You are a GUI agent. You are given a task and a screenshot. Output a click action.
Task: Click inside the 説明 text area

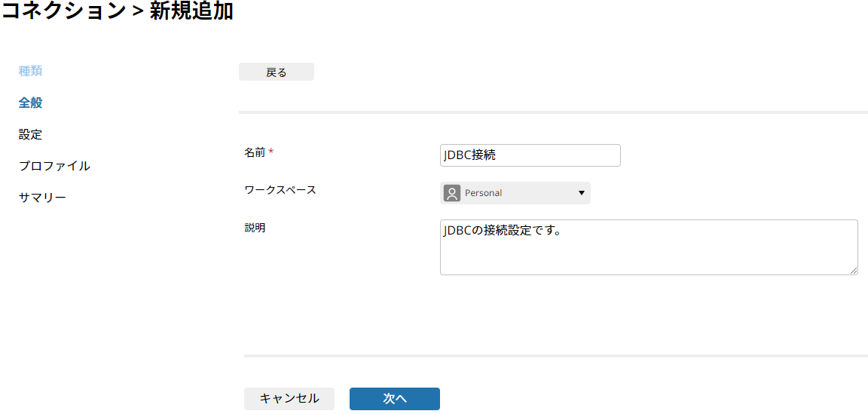tap(649, 247)
